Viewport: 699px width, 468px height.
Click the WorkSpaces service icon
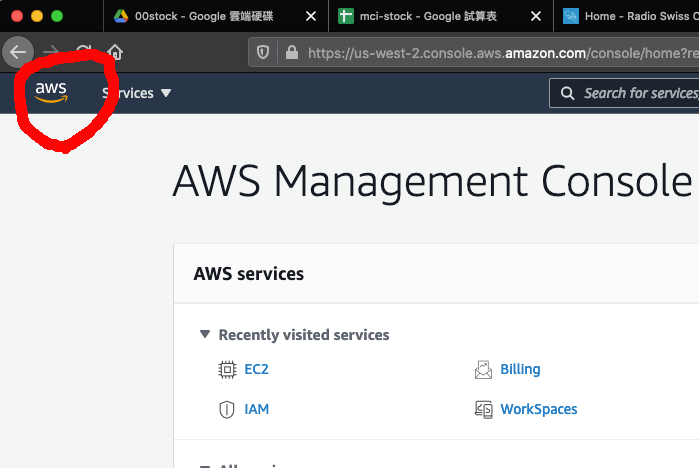click(x=483, y=409)
